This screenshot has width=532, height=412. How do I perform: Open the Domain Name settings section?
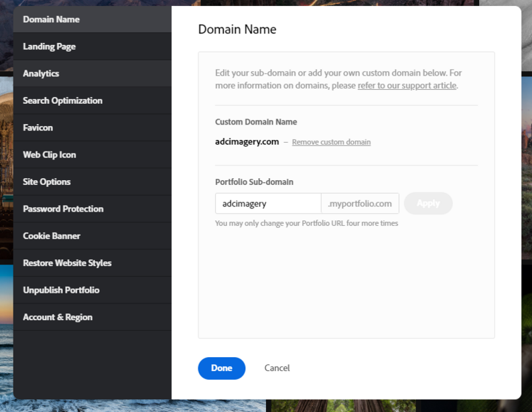pos(92,19)
